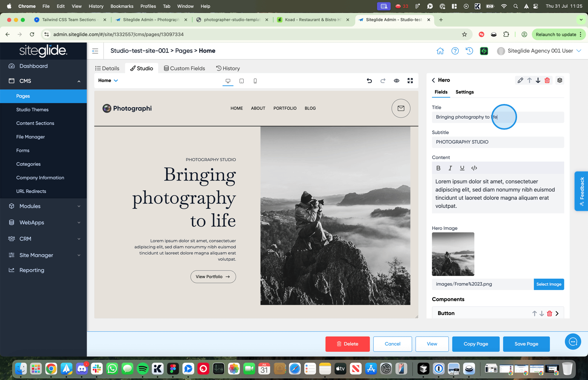Open the Home page dropdown
The height and width of the screenshot is (380, 588).
pos(108,80)
